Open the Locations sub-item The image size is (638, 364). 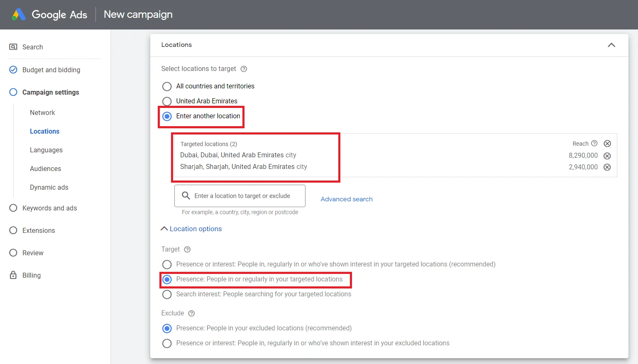point(44,131)
